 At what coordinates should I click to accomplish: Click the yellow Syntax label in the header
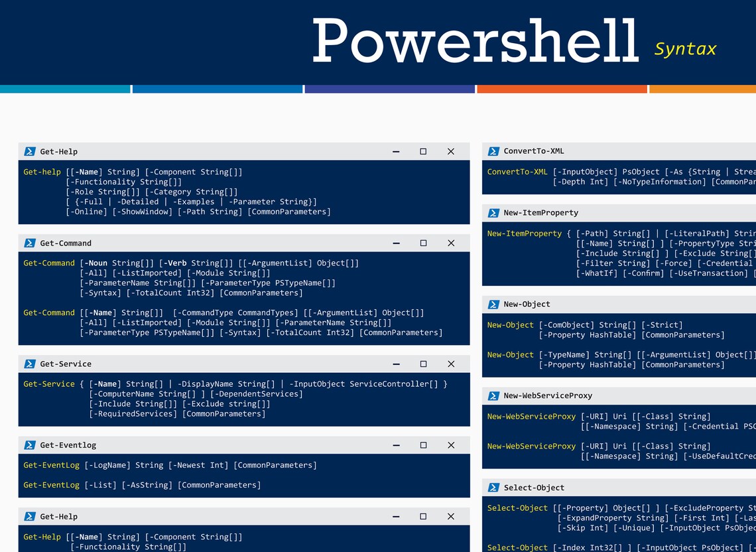[685, 48]
